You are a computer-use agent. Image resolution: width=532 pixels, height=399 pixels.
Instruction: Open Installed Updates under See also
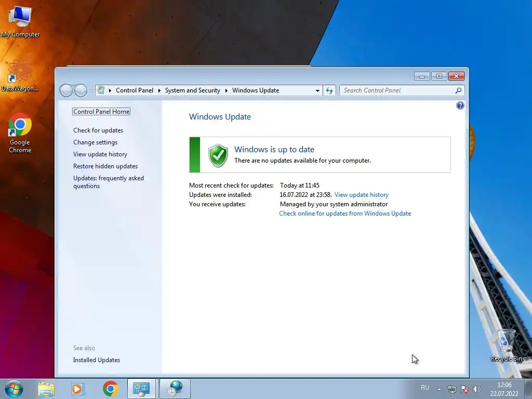96,360
